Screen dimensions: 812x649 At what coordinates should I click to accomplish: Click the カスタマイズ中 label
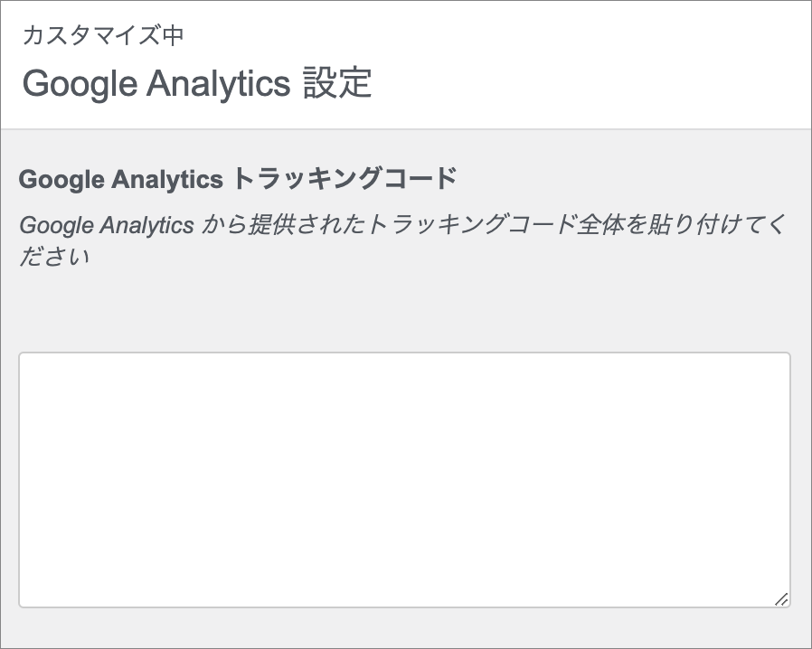(x=103, y=35)
